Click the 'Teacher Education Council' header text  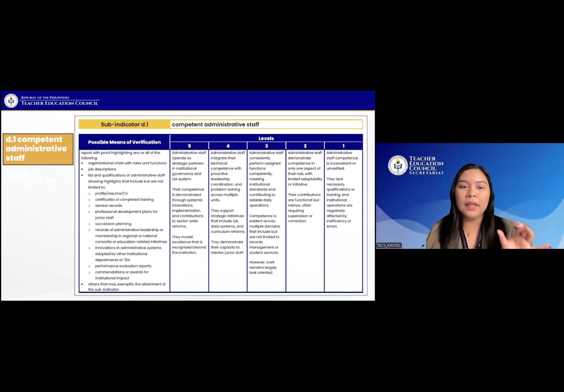click(x=59, y=103)
